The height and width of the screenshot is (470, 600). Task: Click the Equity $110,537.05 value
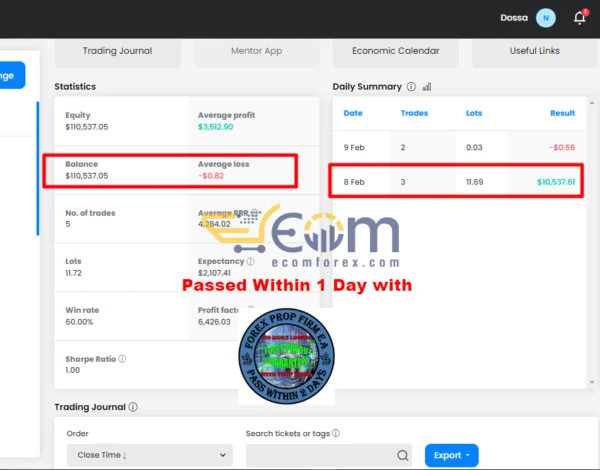coord(87,127)
